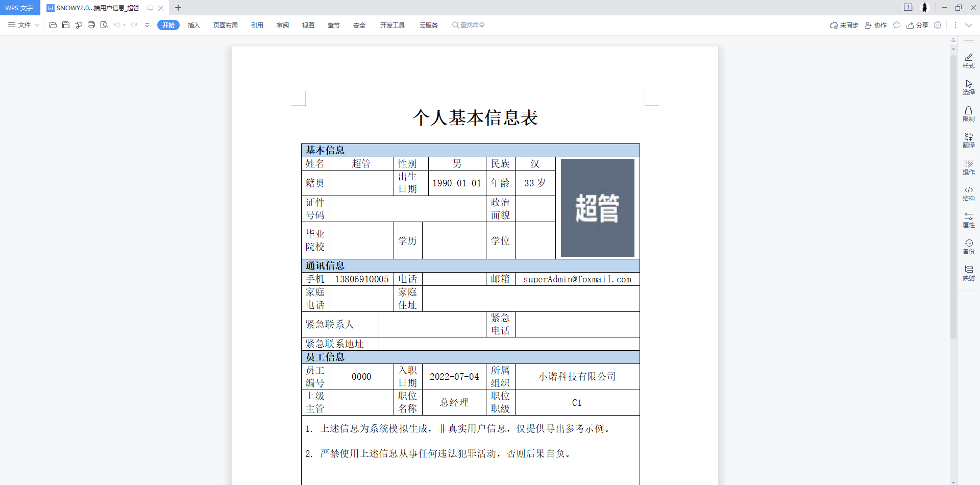Click the Undo arrow icon

coord(117,25)
